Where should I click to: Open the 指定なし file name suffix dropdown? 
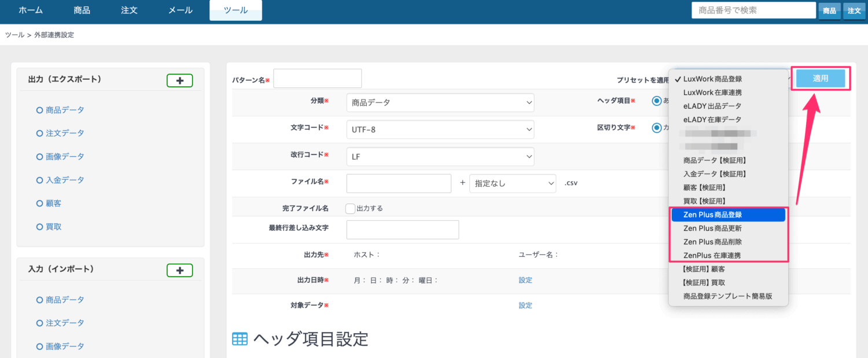pyautogui.click(x=513, y=183)
